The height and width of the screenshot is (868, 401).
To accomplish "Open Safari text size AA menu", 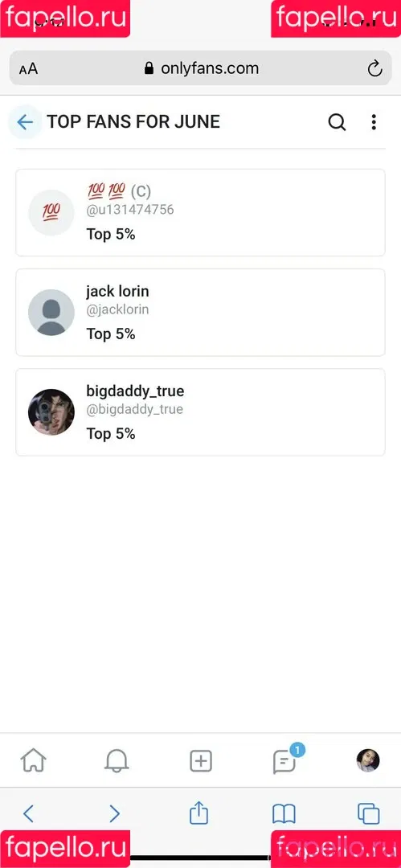I will pos(28,68).
